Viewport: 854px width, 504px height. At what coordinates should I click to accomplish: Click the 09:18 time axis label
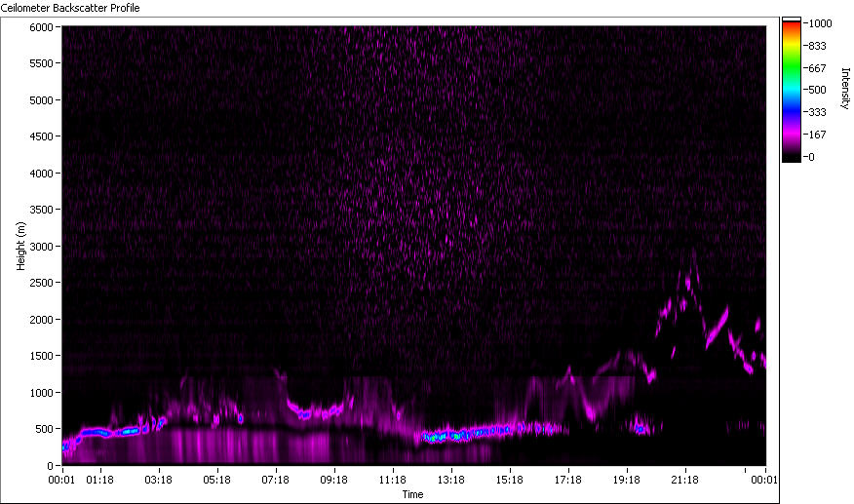(x=333, y=480)
